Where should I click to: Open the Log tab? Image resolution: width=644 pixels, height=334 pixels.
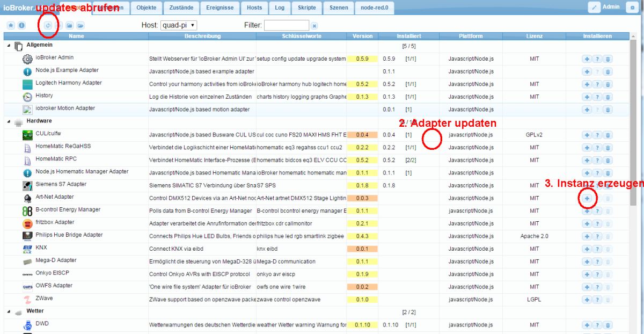280,8
